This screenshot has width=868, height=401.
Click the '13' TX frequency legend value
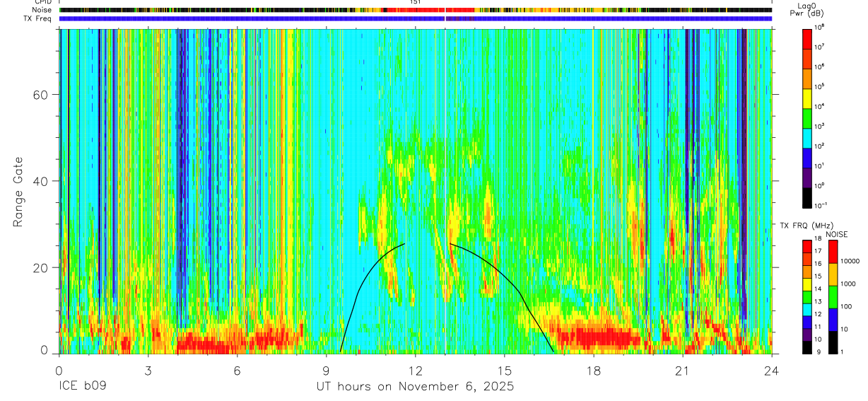[x=819, y=302]
